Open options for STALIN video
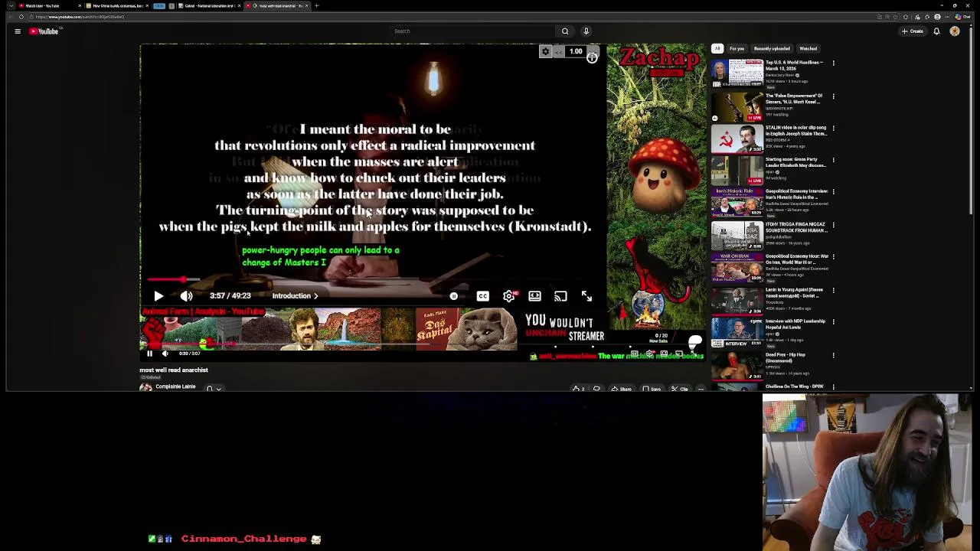Viewport: 980px width, 551px height. coord(834,129)
